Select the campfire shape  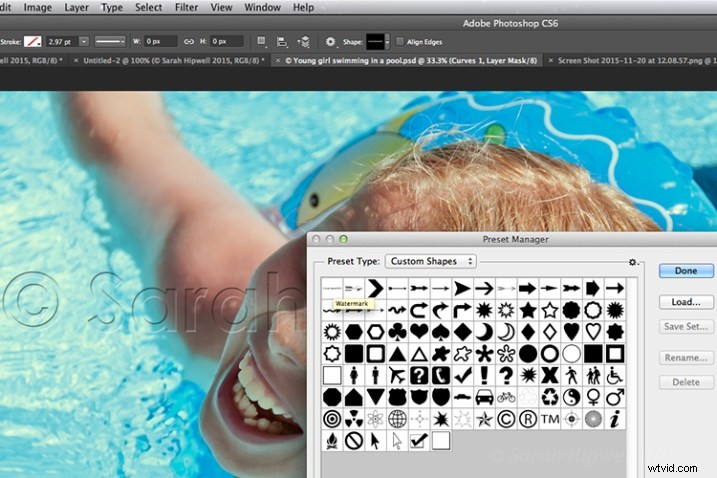click(x=332, y=440)
